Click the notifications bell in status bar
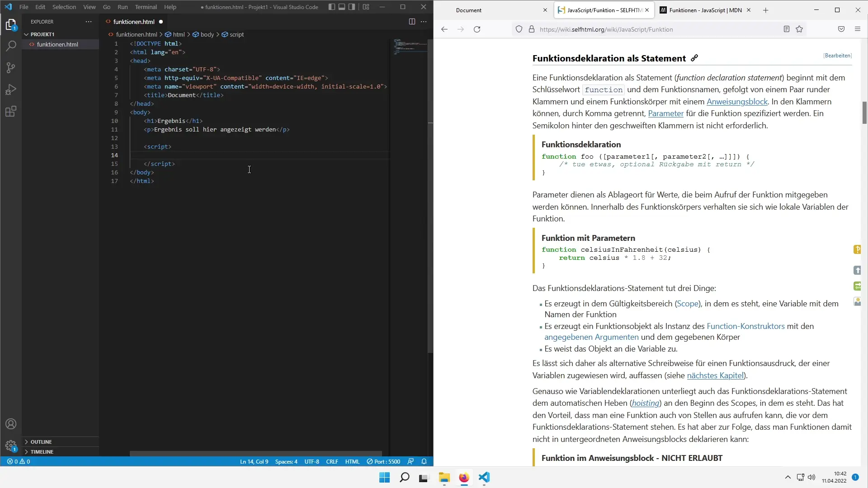This screenshot has height=488, width=868. tap(424, 461)
